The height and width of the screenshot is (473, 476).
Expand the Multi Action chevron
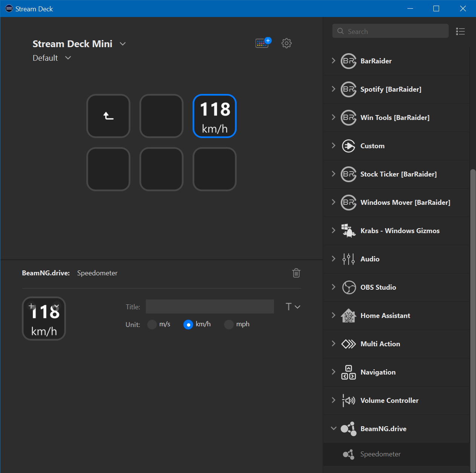point(334,344)
